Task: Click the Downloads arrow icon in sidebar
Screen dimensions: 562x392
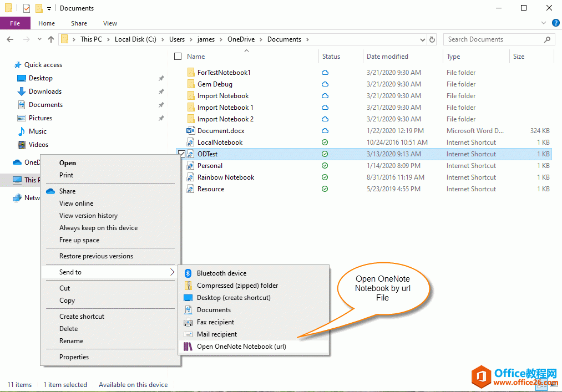Action: (x=22, y=91)
